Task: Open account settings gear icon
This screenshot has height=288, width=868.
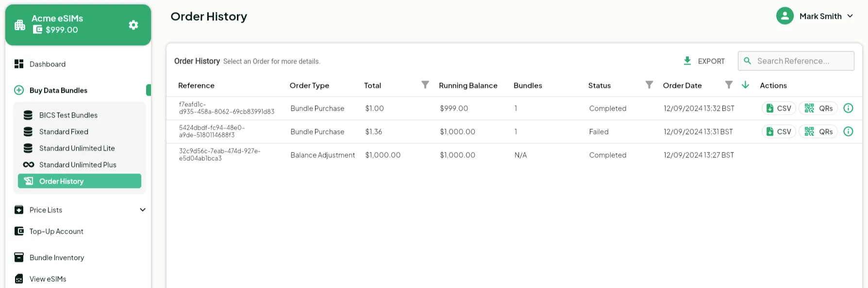Action: tap(134, 25)
